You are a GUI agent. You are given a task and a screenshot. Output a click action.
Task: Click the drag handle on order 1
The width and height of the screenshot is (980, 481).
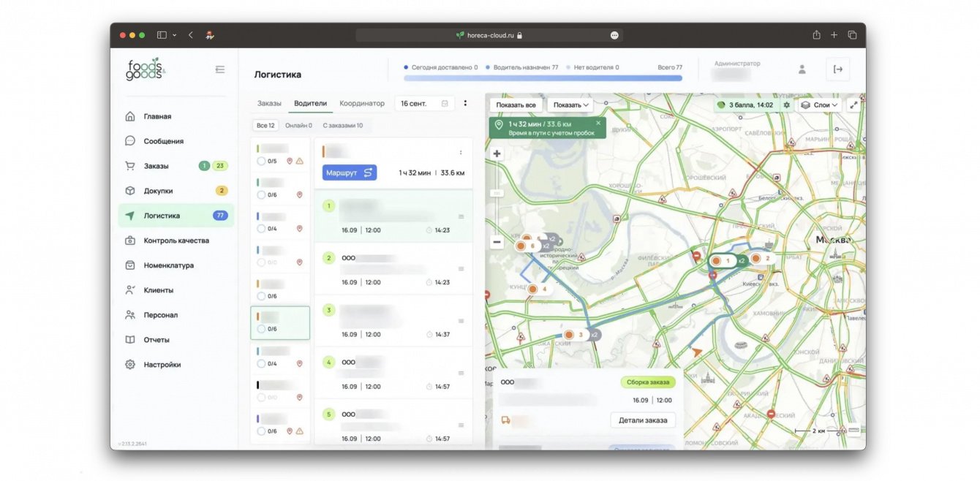pos(461,216)
